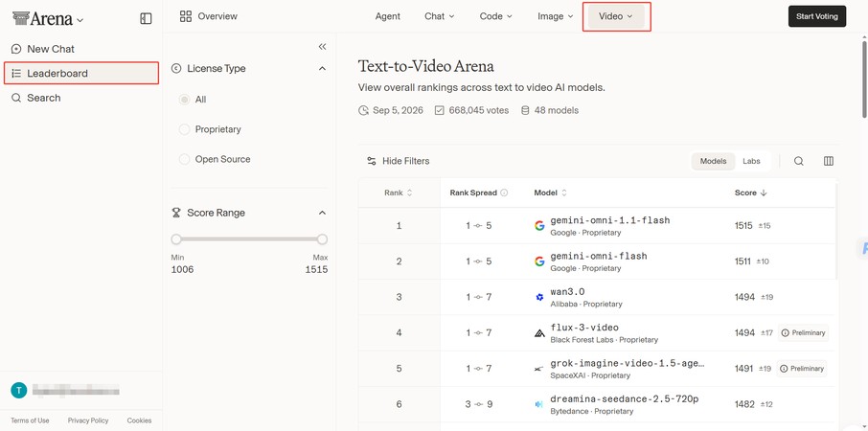Viewport: 868px width, 431px height.
Task: Click the dreamina-seedance-2.5-720p model name
Action: click(x=625, y=398)
